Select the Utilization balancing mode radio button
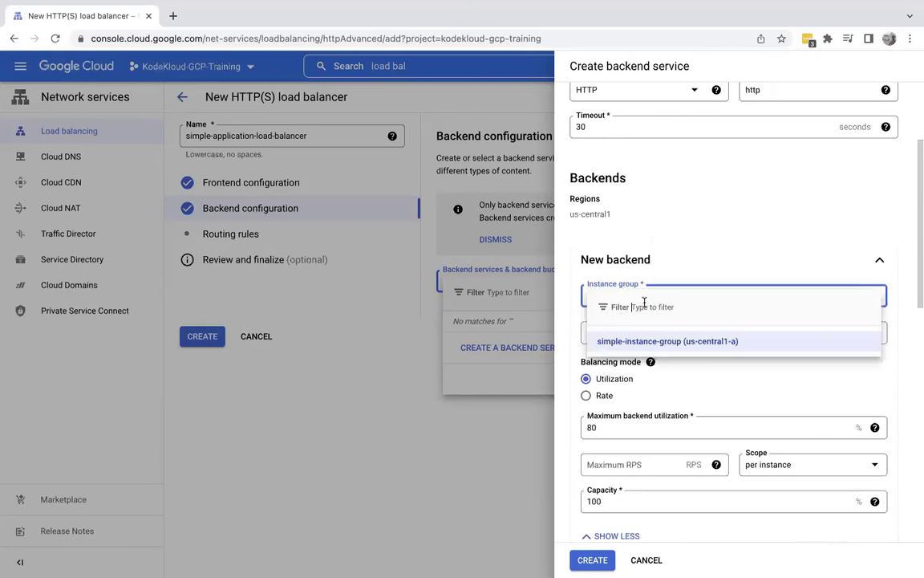The height and width of the screenshot is (578, 924). click(x=586, y=379)
